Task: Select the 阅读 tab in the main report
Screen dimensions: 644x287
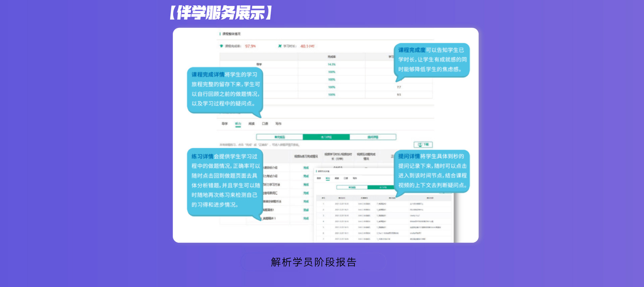Action: 251,124
